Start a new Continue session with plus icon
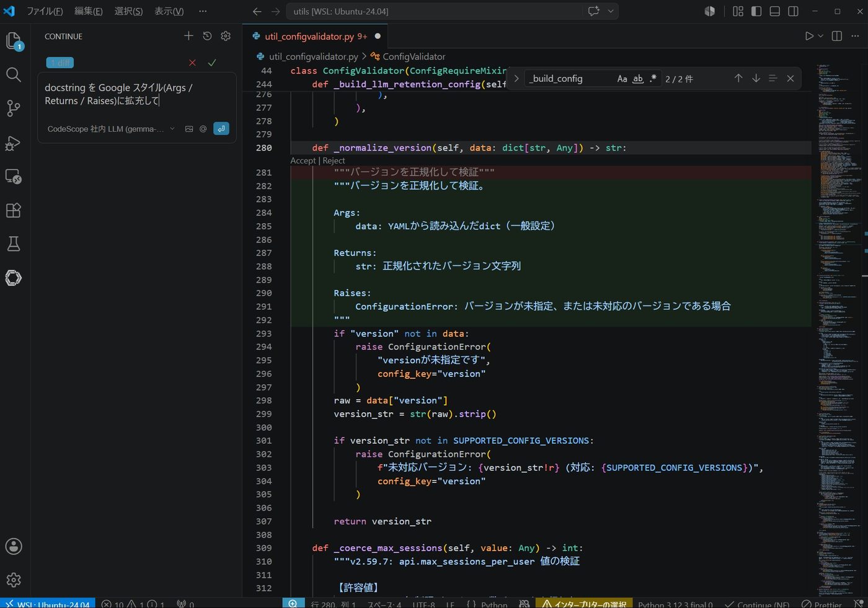Image resolution: width=868 pixels, height=608 pixels. coord(188,36)
